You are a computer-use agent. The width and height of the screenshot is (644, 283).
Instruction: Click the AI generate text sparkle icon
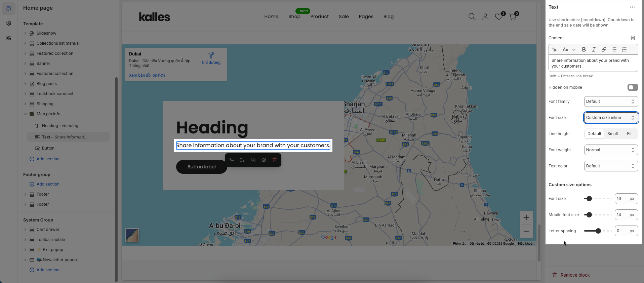[x=555, y=49]
